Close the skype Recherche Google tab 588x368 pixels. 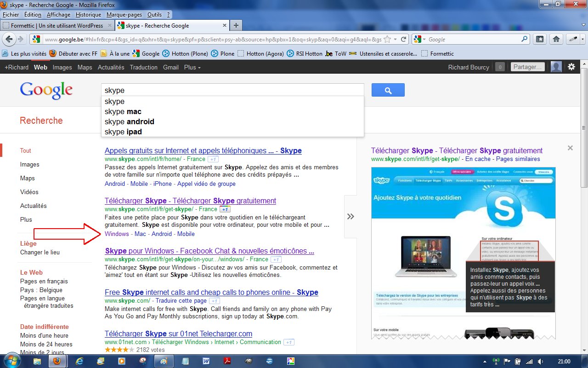coord(224,26)
